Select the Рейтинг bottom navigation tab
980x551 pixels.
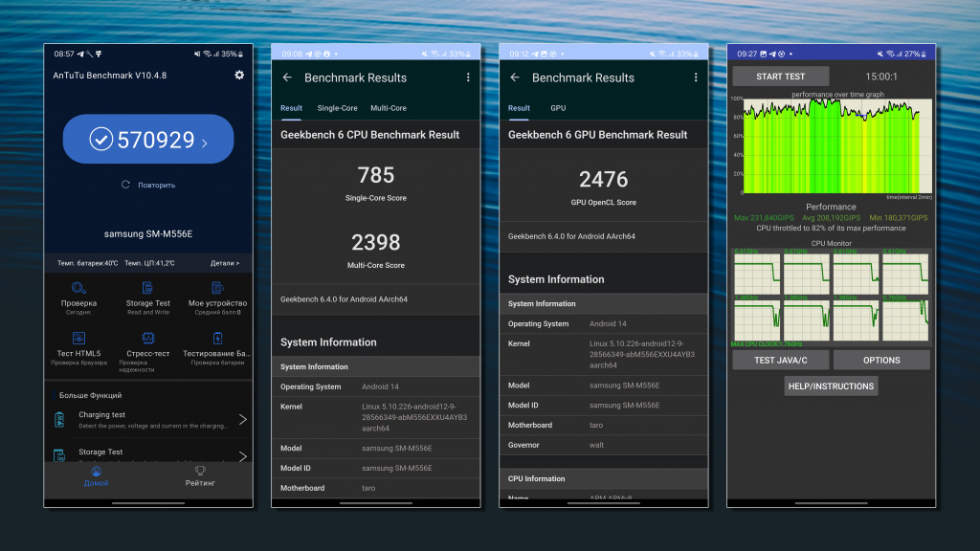tap(200, 476)
